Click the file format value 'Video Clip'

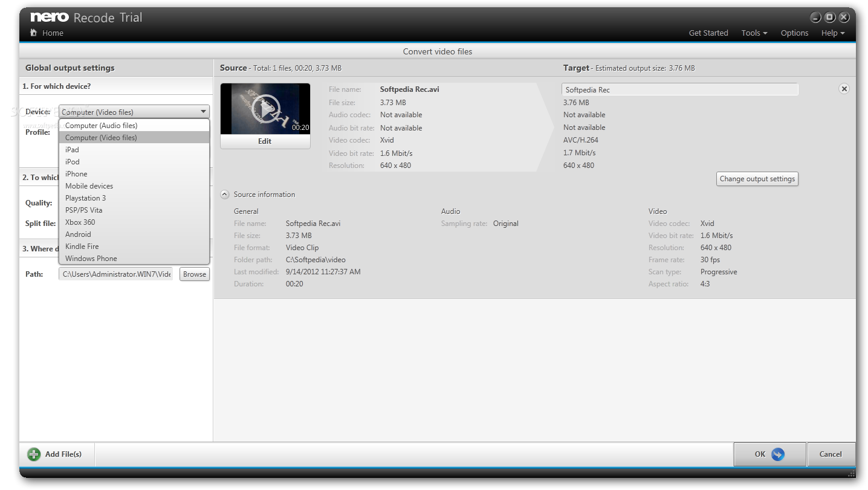point(302,248)
